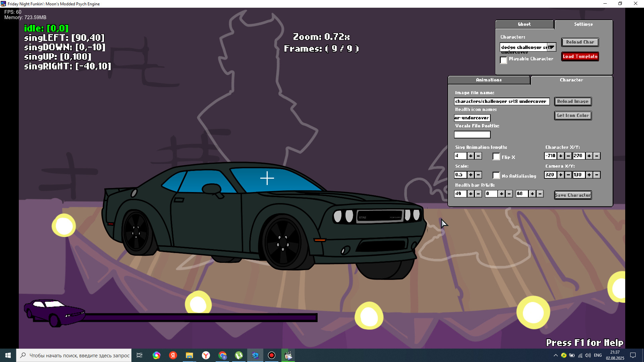Click Save Character

[573, 195]
